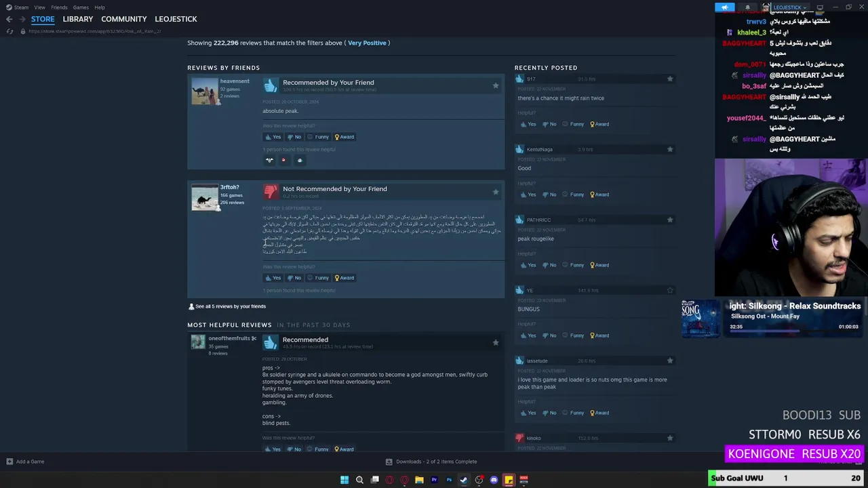Open Sticky Notes from taskbar
The height and width of the screenshot is (488, 868).
[x=509, y=480]
